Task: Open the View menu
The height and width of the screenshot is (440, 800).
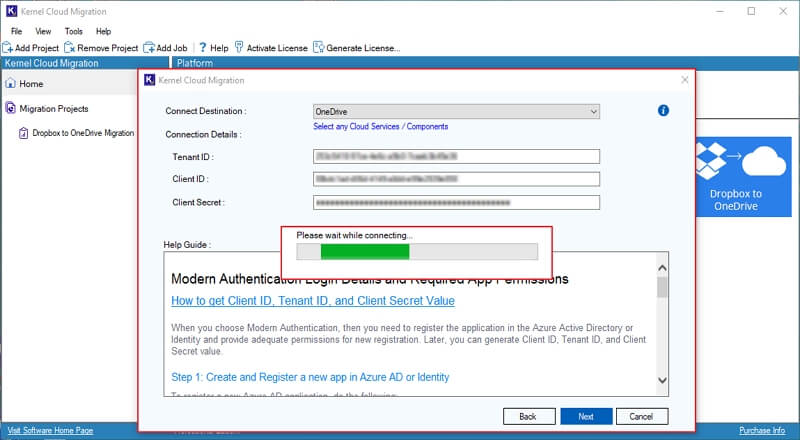Action: pos(43,31)
